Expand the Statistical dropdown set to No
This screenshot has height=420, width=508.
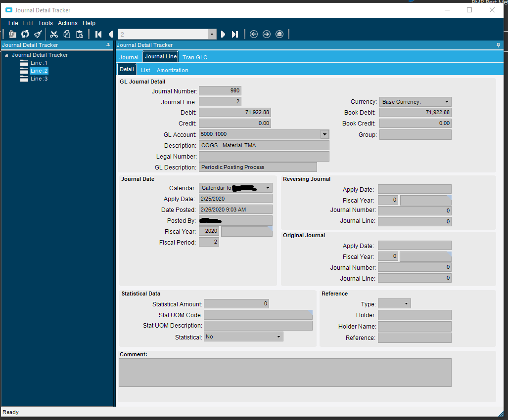278,336
